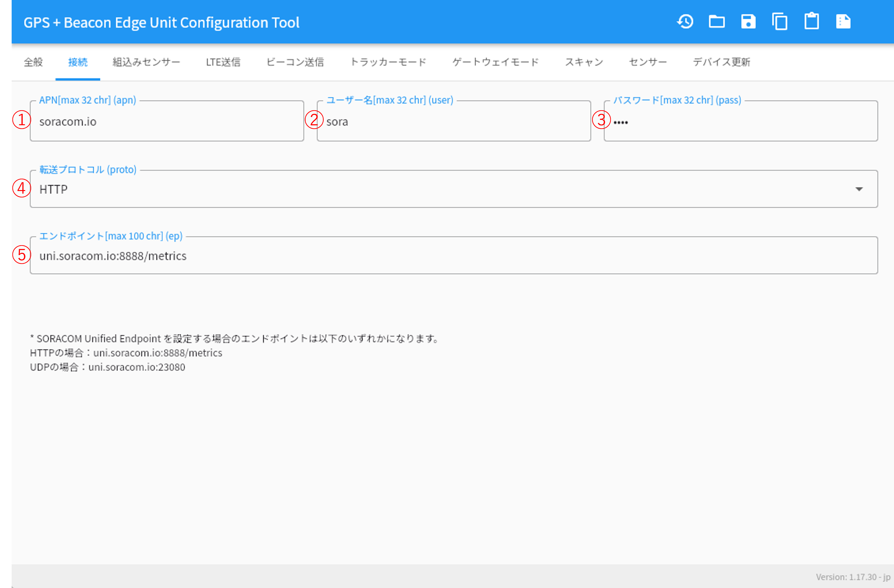The image size is (894, 588).
Task: Click the APN field containing soracom.io
Action: click(x=167, y=121)
